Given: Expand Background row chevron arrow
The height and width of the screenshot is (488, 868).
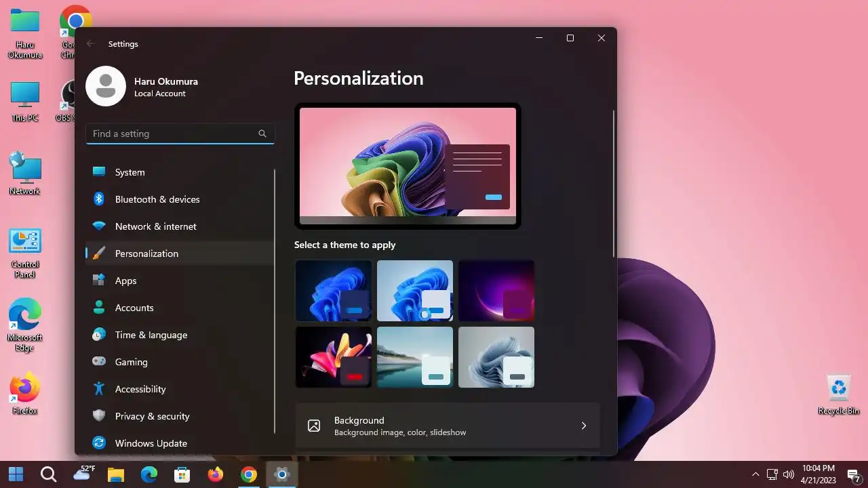Looking at the screenshot, I should click(583, 426).
